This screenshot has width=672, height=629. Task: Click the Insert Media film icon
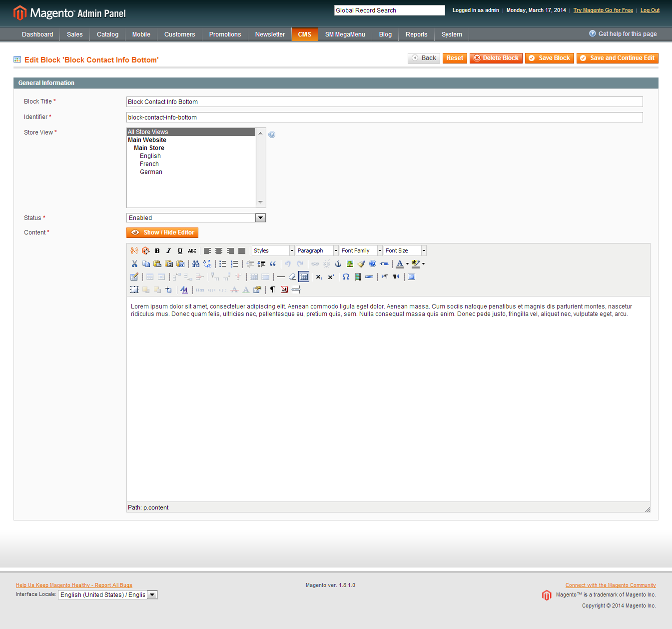[357, 276]
